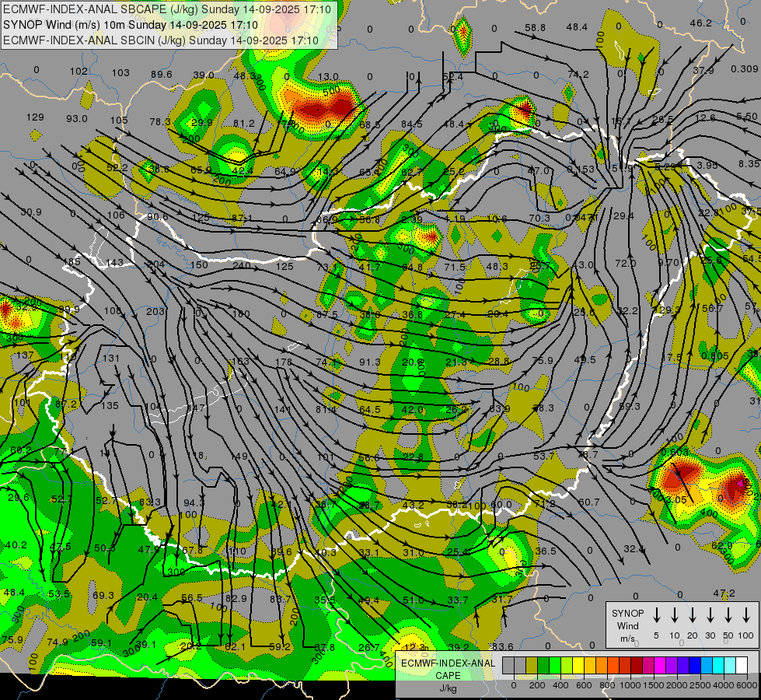Click the '37.9' map value
761x700 pixels.
click(x=703, y=71)
